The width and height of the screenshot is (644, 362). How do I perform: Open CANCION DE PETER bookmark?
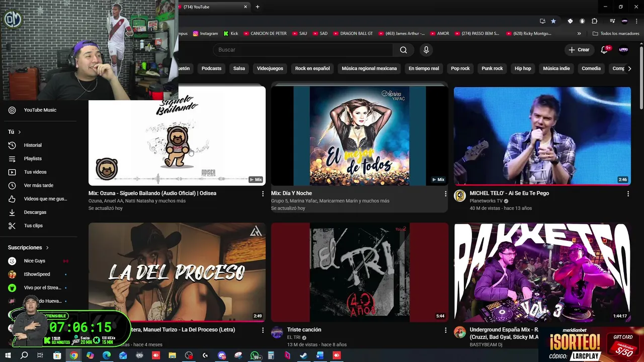[x=265, y=34]
